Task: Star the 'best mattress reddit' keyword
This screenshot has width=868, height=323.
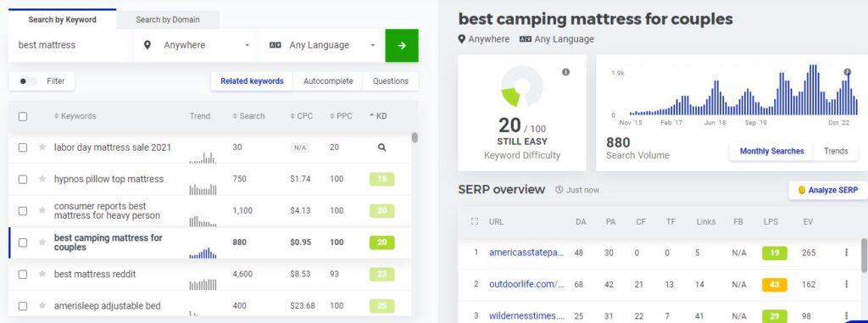Action: tap(42, 274)
